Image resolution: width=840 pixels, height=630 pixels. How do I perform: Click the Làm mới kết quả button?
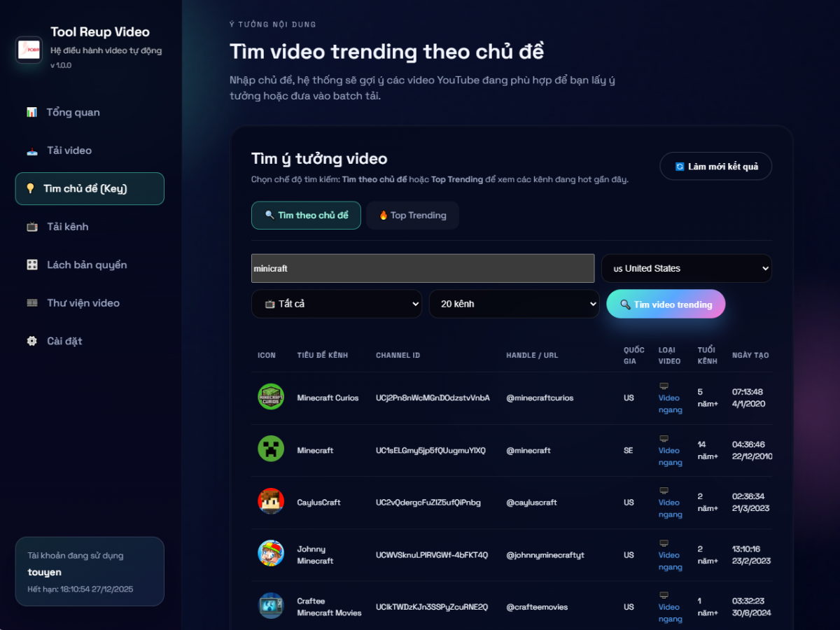pyautogui.click(x=715, y=167)
